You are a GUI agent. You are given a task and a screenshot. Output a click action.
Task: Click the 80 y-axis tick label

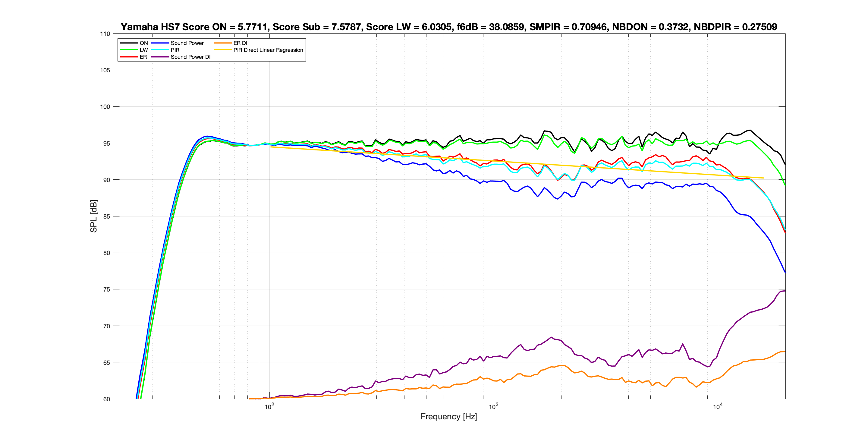[x=106, y=253]
